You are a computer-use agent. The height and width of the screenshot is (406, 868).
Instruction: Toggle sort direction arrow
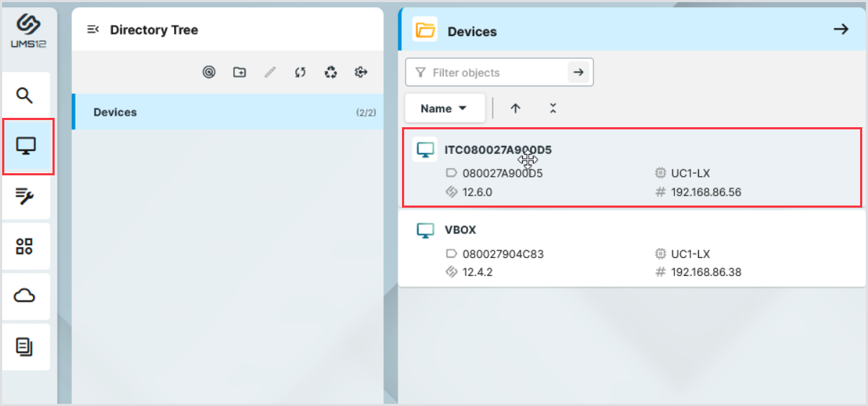pos(515,109)
